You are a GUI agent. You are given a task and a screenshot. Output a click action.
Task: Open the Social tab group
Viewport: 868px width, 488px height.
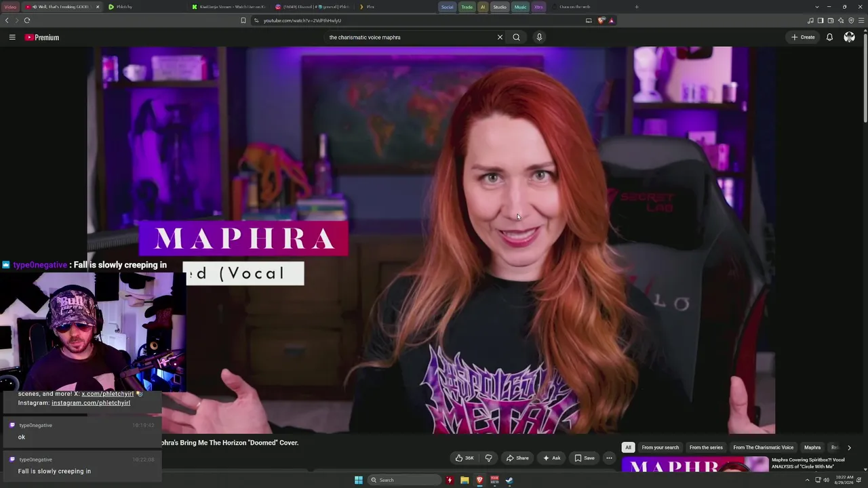pyautogui.click(x=447, y=7)
